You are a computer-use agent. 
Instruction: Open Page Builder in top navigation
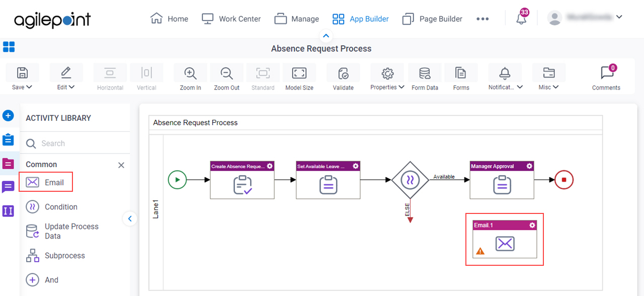(x=433, y=19)
